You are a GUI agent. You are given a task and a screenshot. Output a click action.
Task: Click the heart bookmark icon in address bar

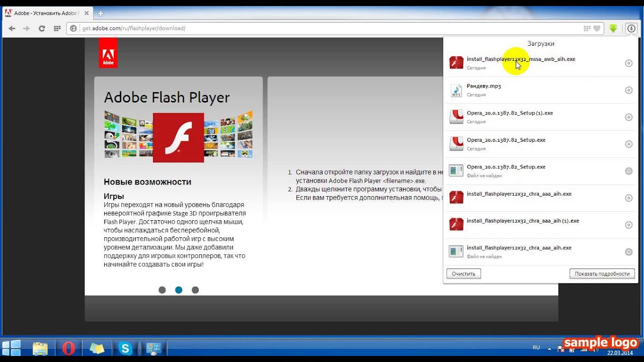[x=597, y=29]
